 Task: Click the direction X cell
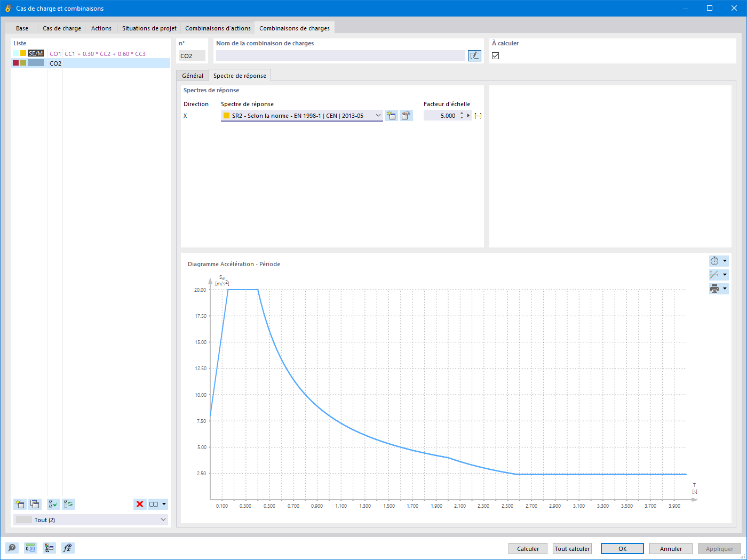tap(186, 116)
